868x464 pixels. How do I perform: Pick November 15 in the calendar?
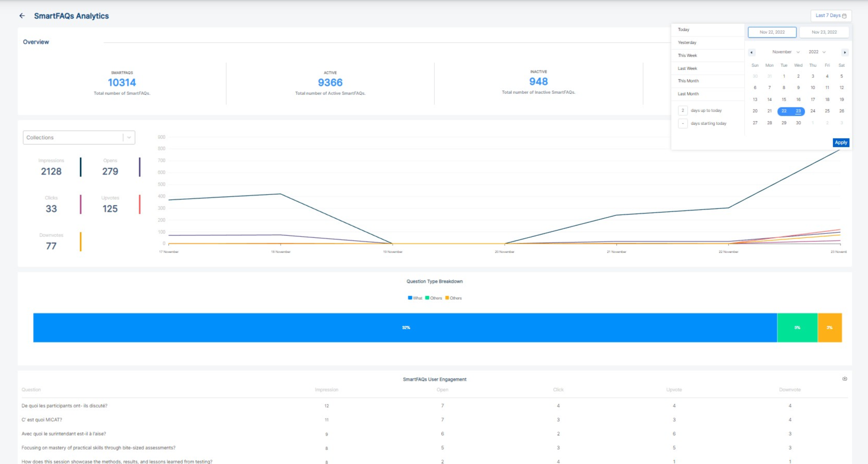point(784,100)
